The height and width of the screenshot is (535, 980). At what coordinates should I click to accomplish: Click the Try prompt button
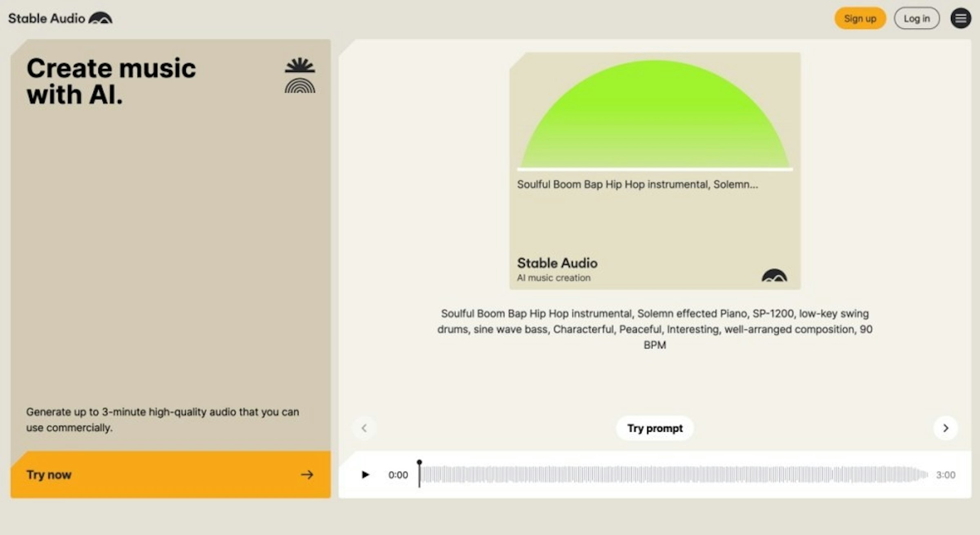click(x=655, y=428)
